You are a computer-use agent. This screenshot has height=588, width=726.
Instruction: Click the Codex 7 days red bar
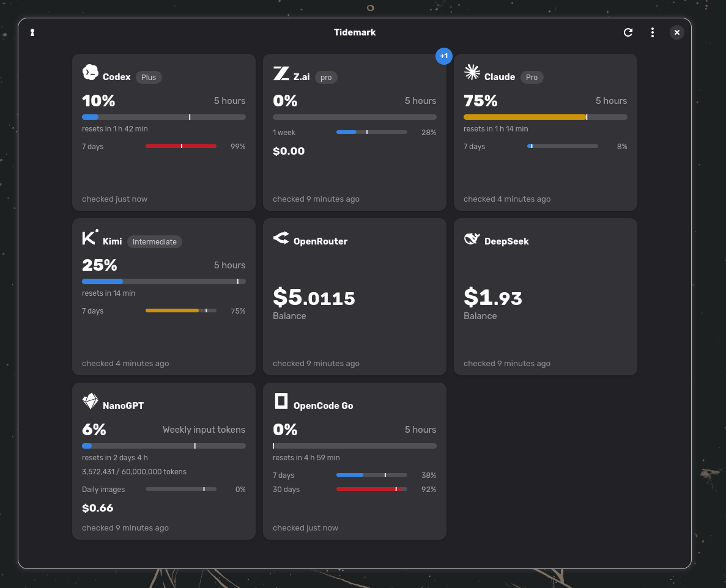(181, 146)
